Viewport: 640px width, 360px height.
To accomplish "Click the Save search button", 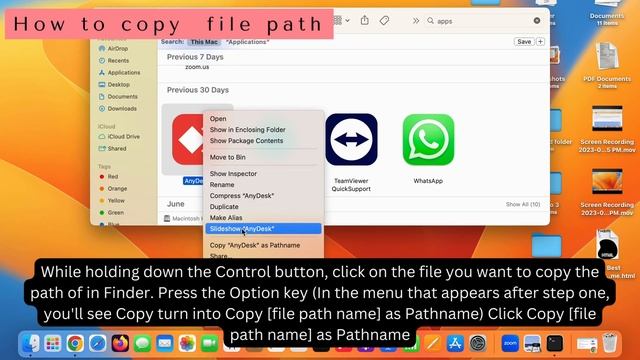I will tap(524, 42).
